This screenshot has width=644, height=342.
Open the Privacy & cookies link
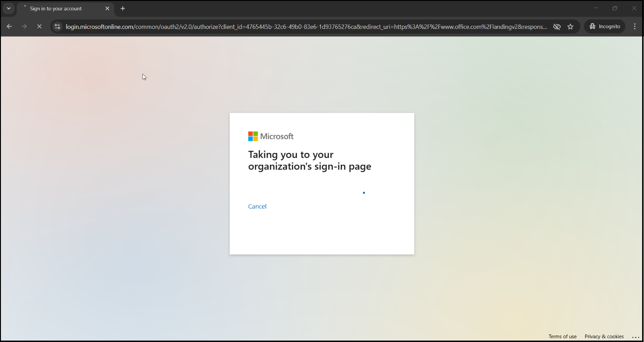(x=604, y=336)
